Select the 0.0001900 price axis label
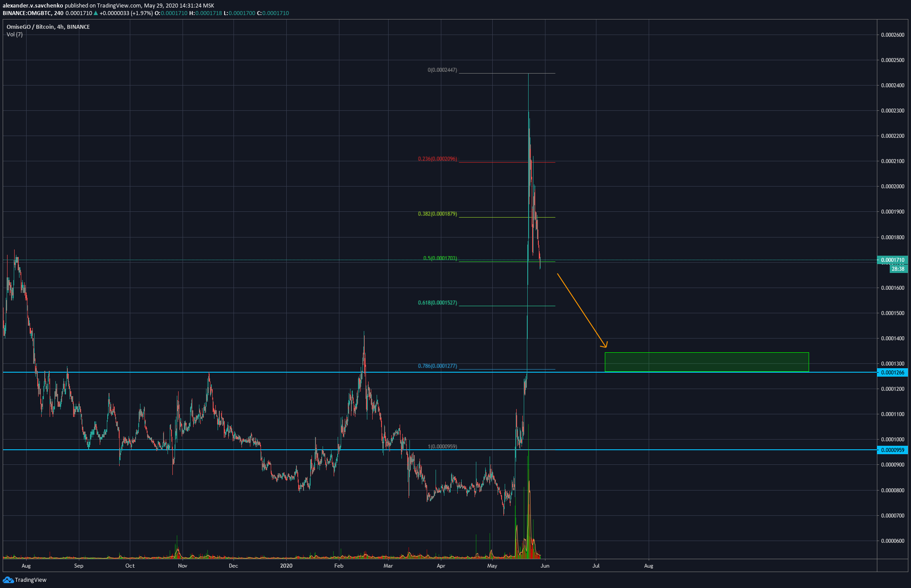This screenshot has height=588, width=911. pyautogui.click(x=892, y=212)
